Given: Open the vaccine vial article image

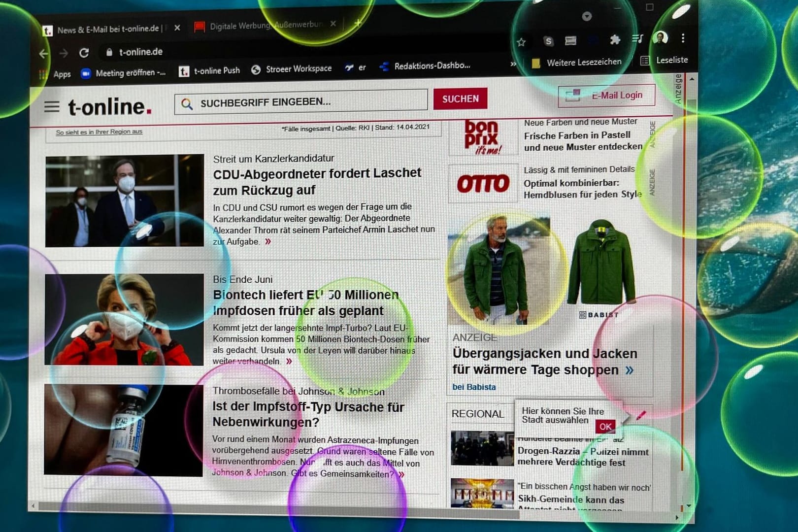Looking at the screenshot, I should [x=123, y=430].
